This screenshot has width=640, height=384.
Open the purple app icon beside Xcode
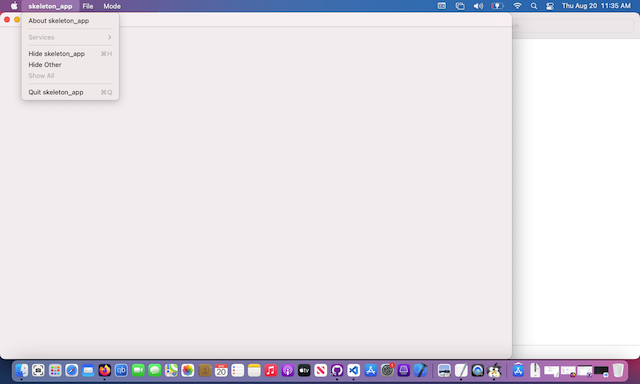(x=404, y=371)
